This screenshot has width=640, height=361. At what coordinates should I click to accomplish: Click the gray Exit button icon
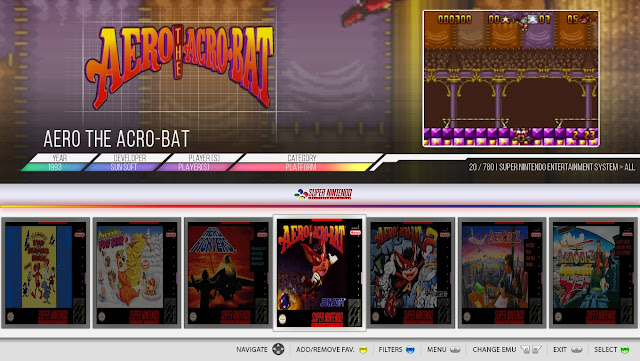577,350
